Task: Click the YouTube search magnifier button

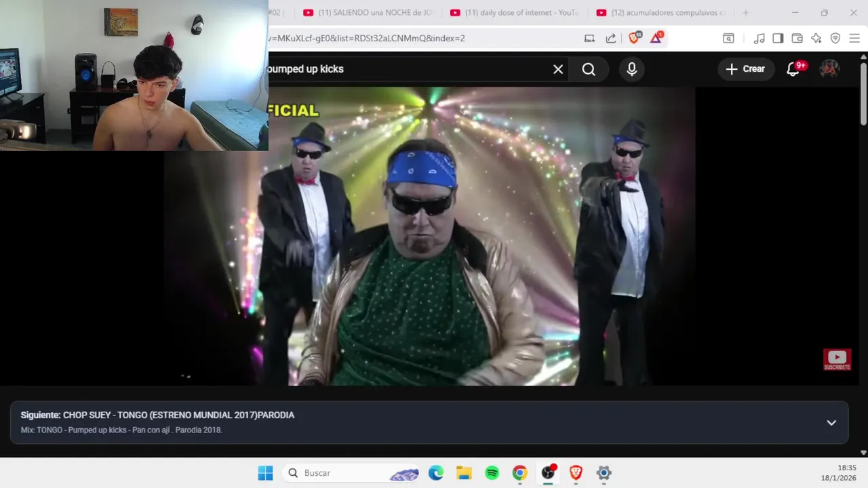Action: pyautogui.click(x=589, y=69)
